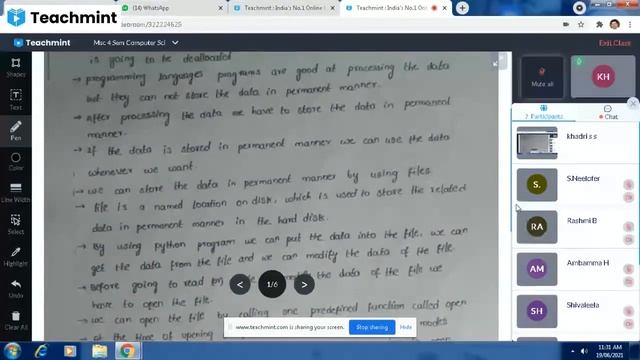This screenshot has width=640, height=360.
Task: Open a new browser tab
Action: pos(462,8)
